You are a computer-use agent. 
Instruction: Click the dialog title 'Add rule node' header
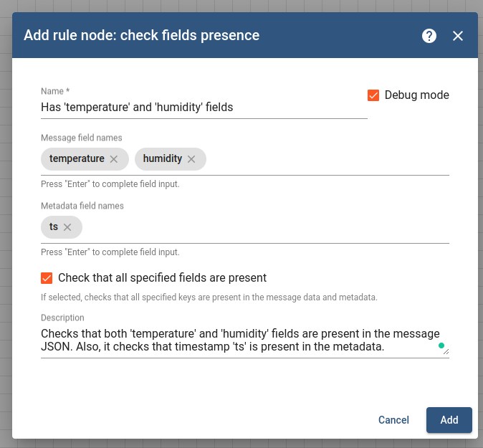click(x=141, y=35)
